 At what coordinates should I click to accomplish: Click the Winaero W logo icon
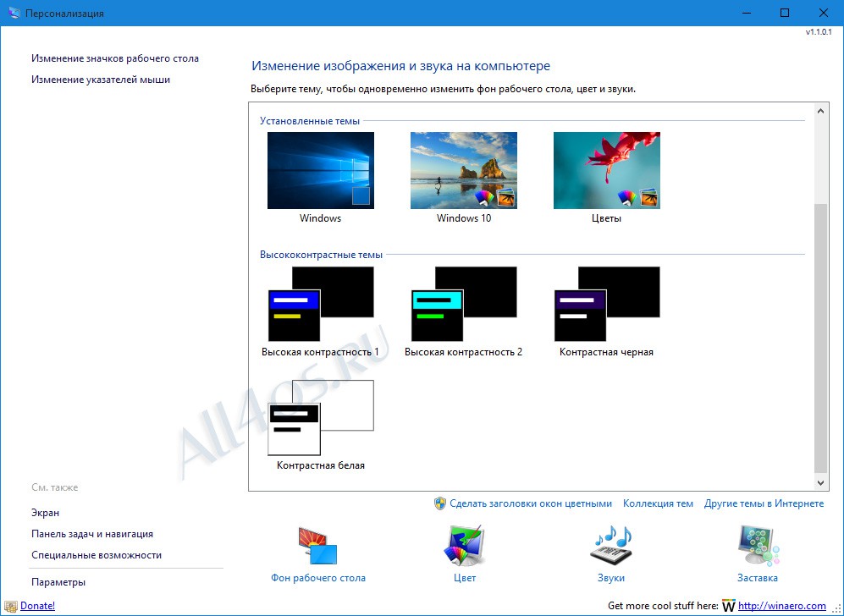tap(728, 606)
